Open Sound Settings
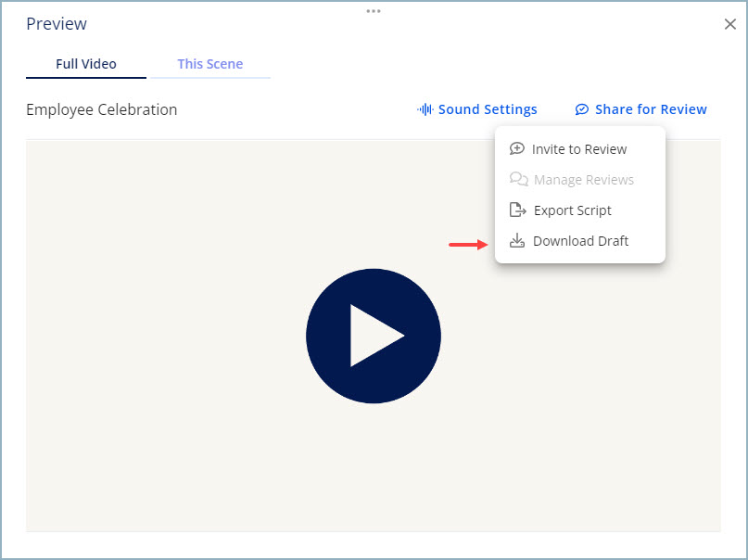The width and height of the screenshot is (748, 560). (x=477, y=109)
